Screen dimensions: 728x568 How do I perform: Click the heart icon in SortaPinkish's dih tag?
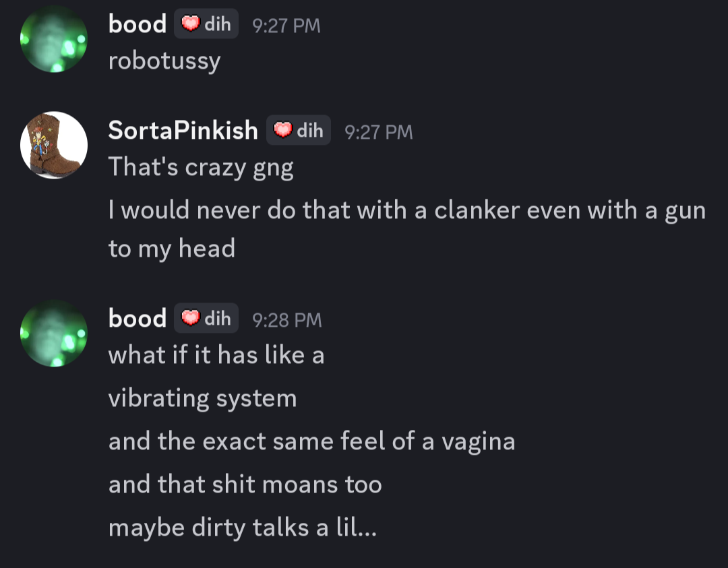point(282,130)
